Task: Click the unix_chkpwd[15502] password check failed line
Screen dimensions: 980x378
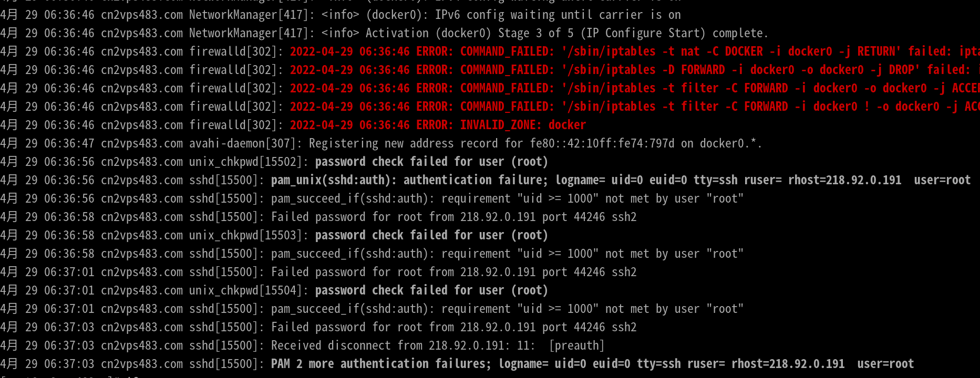Action: [x=274, y=162]
